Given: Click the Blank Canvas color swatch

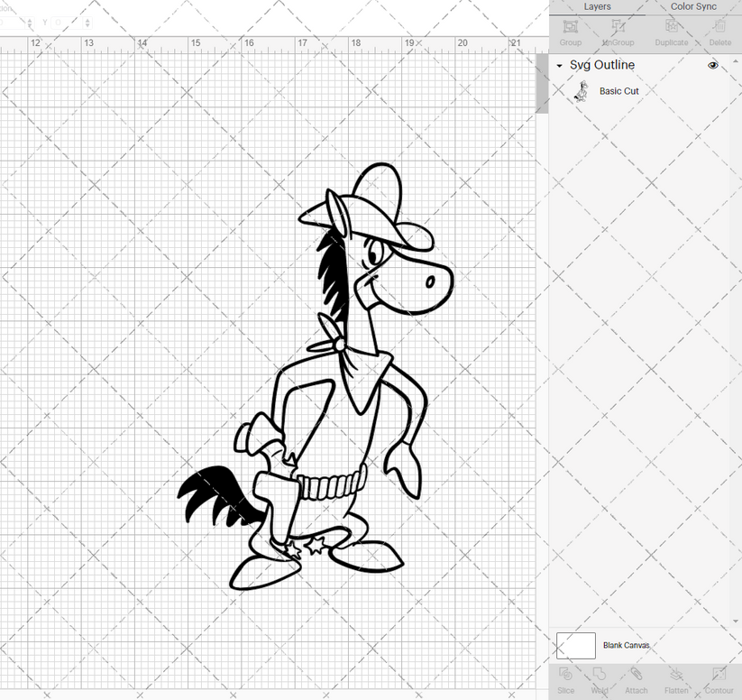Looking at the screenshot, I should point(577,645).
